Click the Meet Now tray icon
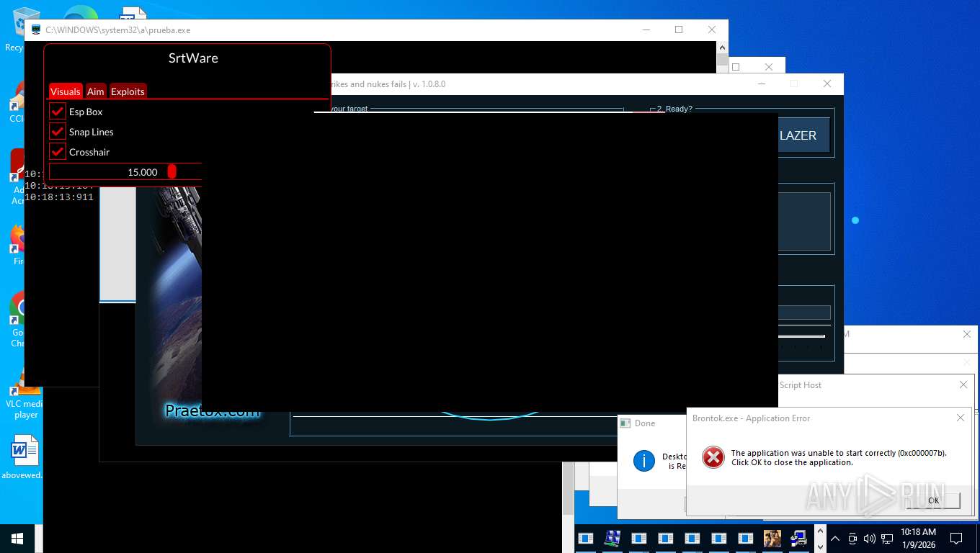This screenshot has height=553, width=980. [x=852, y=539]
